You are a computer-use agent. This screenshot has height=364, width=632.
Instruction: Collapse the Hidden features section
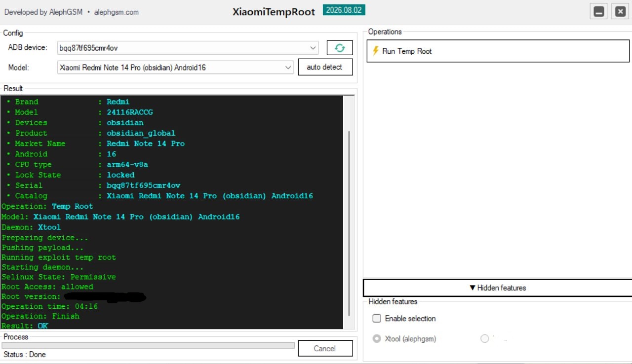tap(498, 288)
